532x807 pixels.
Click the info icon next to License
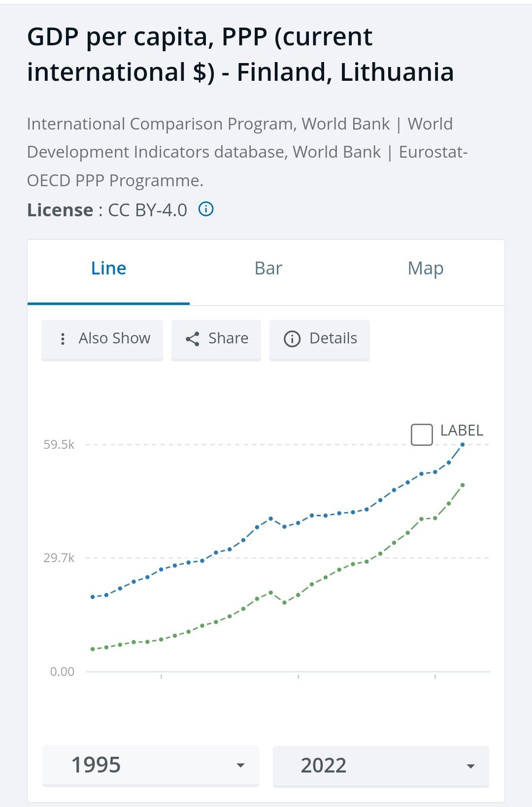[x=206, y=209]
